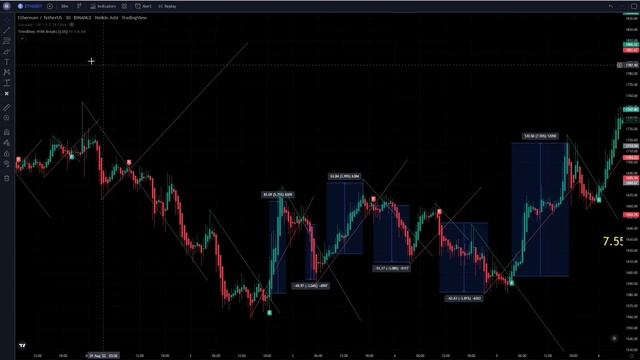Select the ruler measure tool
This screenshot has height=360, width=640.
(7, 107)
